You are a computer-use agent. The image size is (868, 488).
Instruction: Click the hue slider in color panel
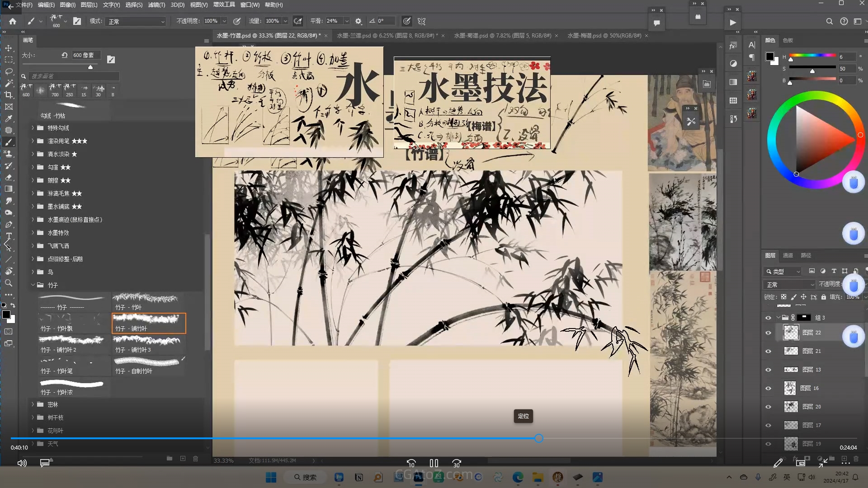[812, 56]
